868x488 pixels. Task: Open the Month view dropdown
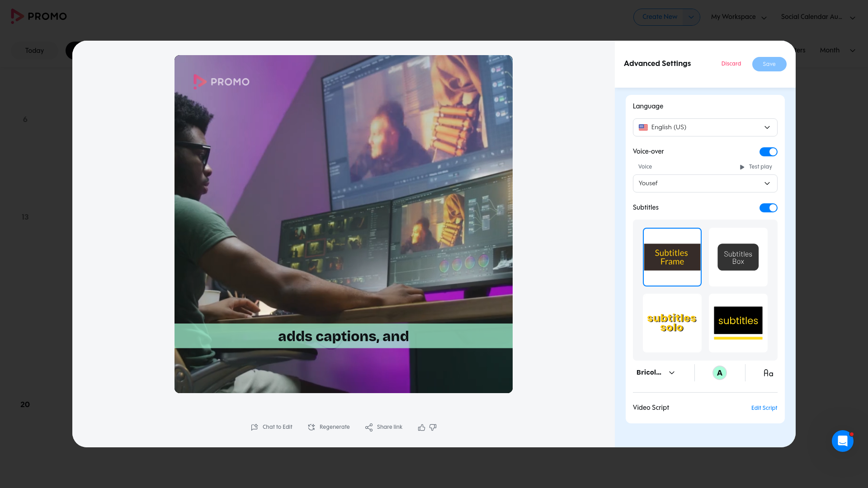[x=837, y=50]
